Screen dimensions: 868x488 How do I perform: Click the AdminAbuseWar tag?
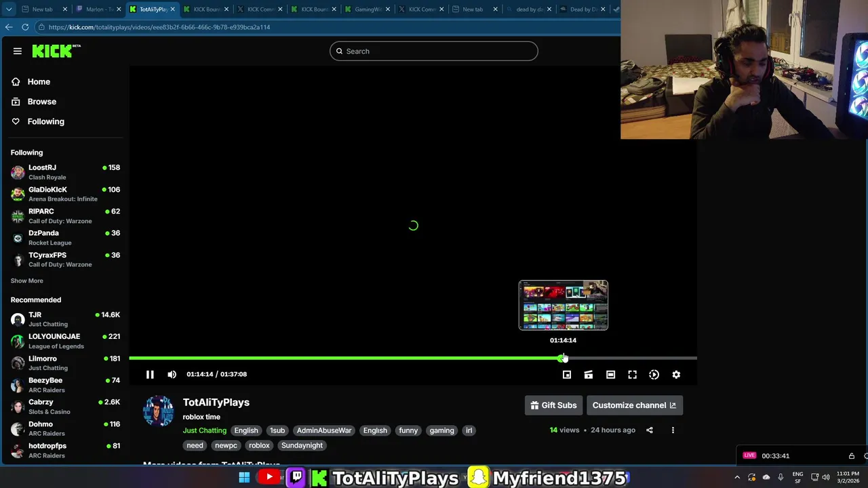[324, 430]
